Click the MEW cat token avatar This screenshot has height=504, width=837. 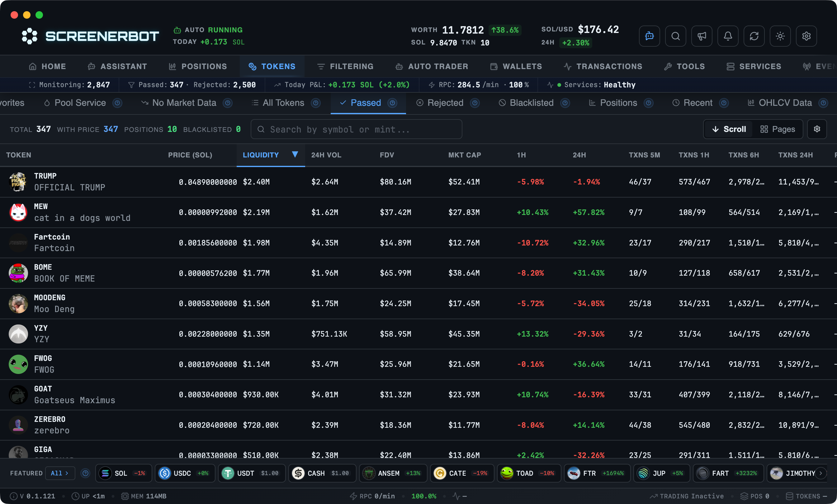18,212
